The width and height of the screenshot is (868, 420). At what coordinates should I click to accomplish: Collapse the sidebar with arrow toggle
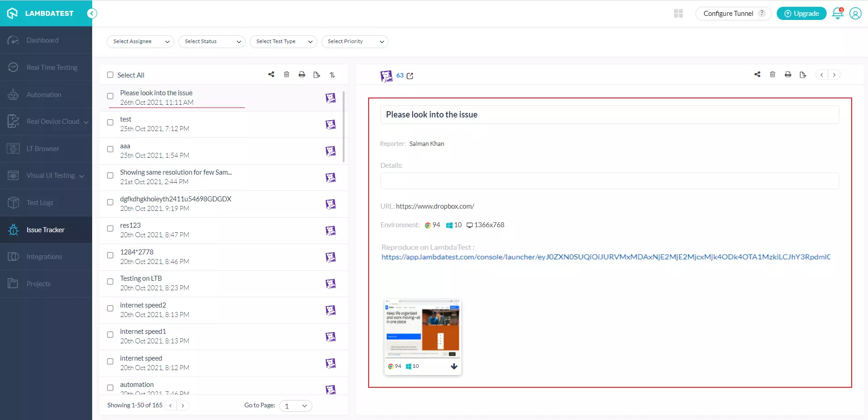92,13
